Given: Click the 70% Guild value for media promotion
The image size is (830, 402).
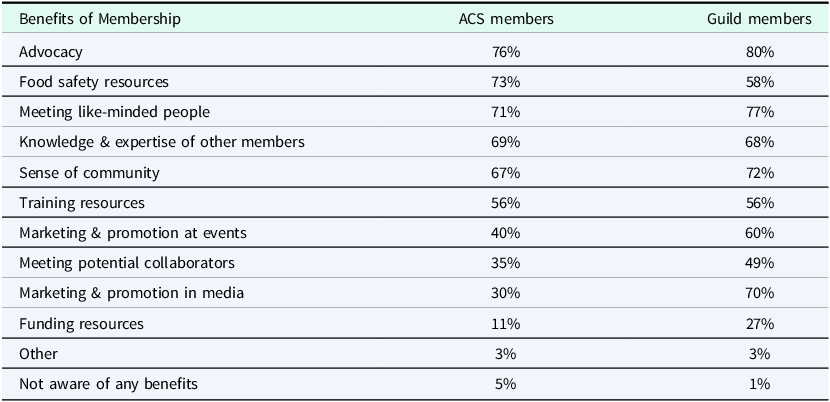Looking at the screenshot, I should (x=760, y=293).
